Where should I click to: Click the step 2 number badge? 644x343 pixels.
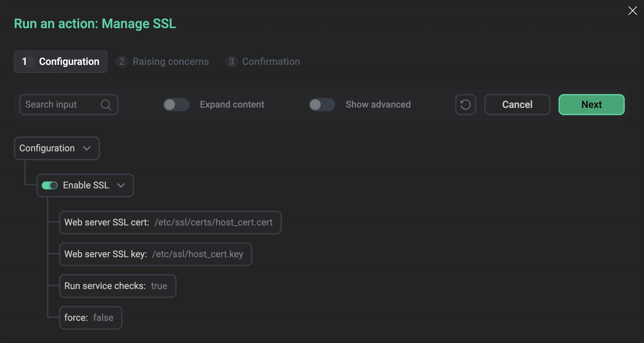122,62
